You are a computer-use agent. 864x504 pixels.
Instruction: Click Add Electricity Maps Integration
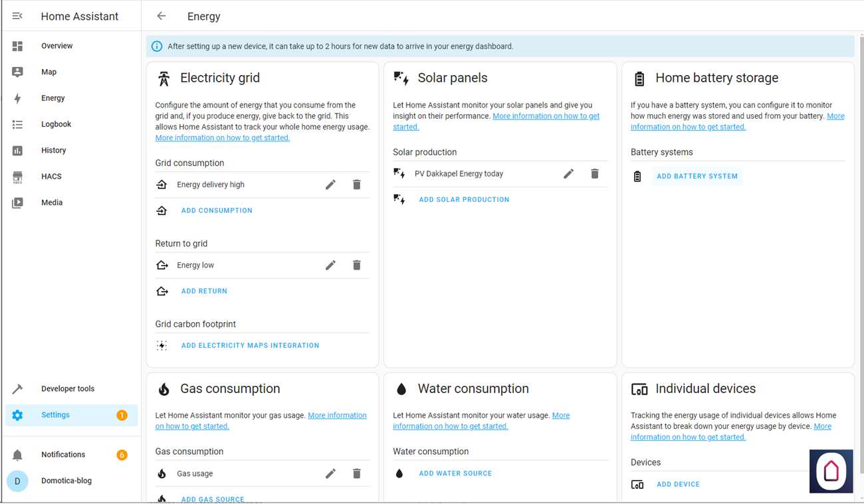[250, 345]
